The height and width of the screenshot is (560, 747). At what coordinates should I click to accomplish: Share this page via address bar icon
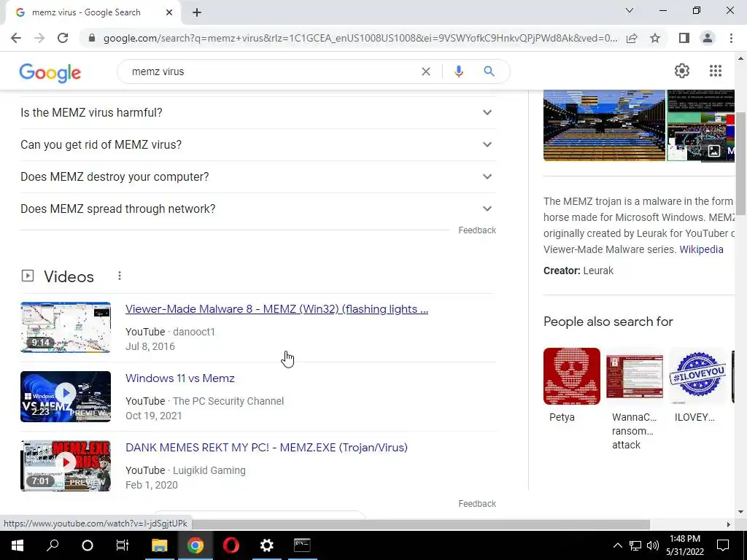click(632, 38)
